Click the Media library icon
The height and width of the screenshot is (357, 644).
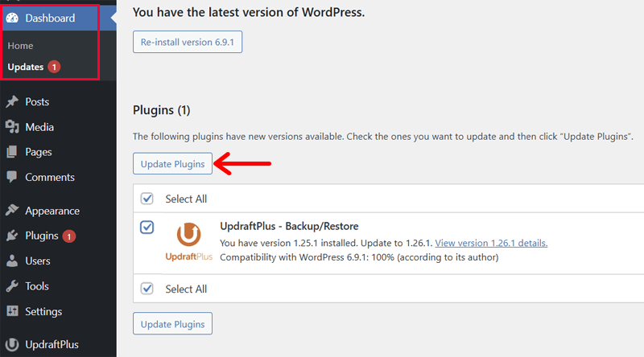[12, 127]
